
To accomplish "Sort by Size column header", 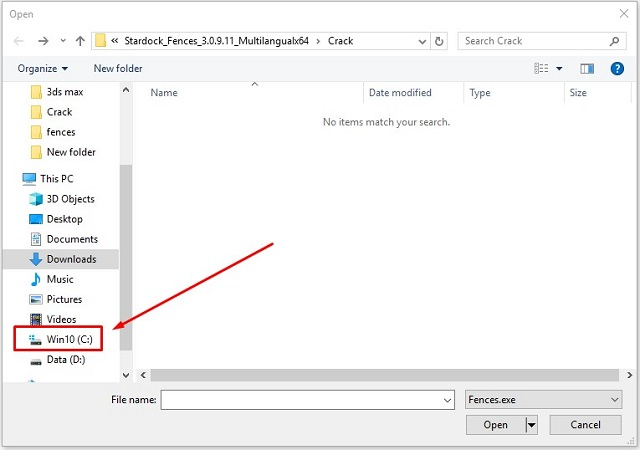I will coord(578,93).
